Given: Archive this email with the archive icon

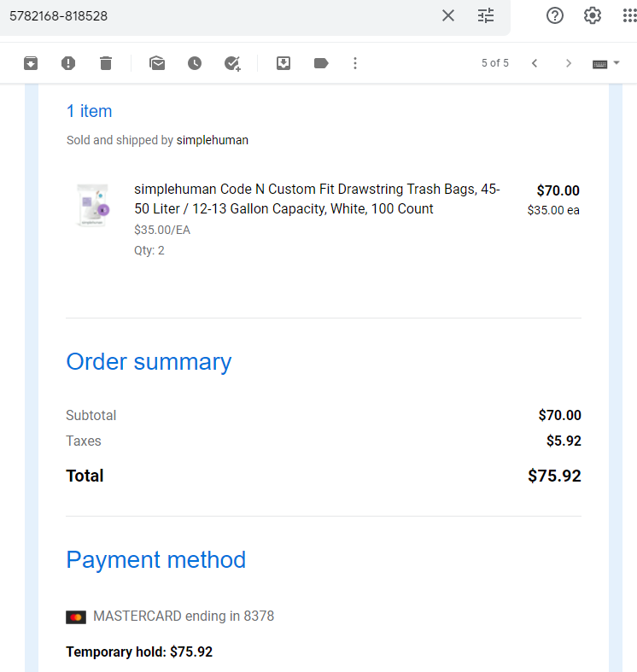Looking at the screenshot, I should [31, 63].
